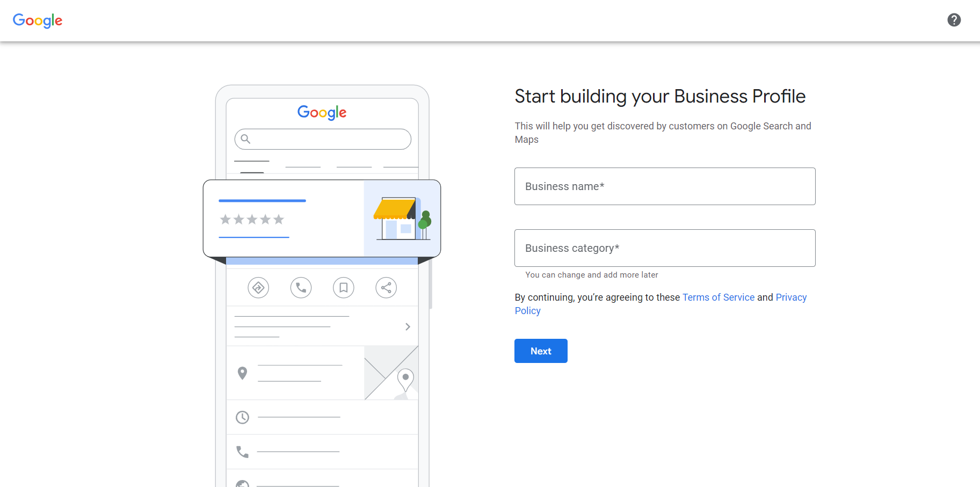Click the directions icon in phone illustration
Screen dimensions: 980x487
[258, 288]
